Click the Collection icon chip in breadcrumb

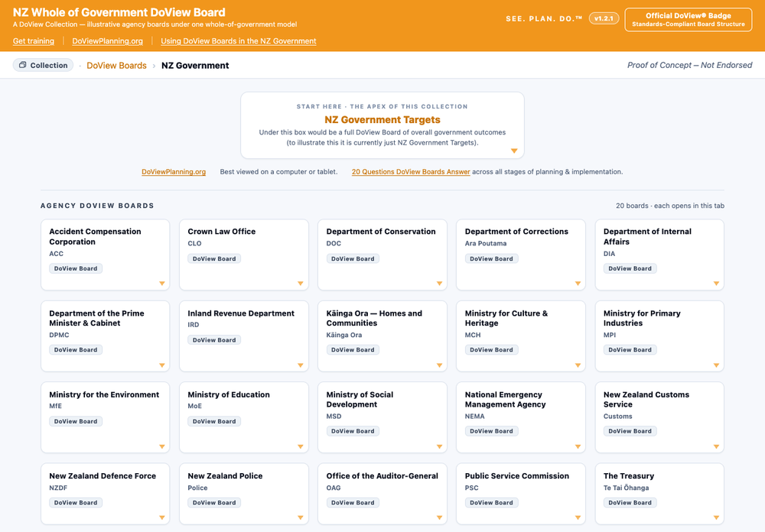click(x=43, y=65)
